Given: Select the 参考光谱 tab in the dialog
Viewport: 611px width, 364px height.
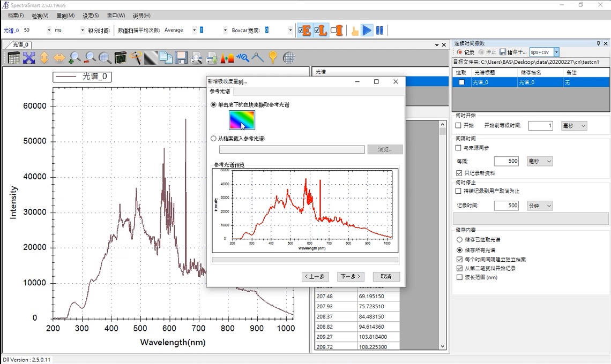Looking at the screenshot, I should tap(220, 91).
